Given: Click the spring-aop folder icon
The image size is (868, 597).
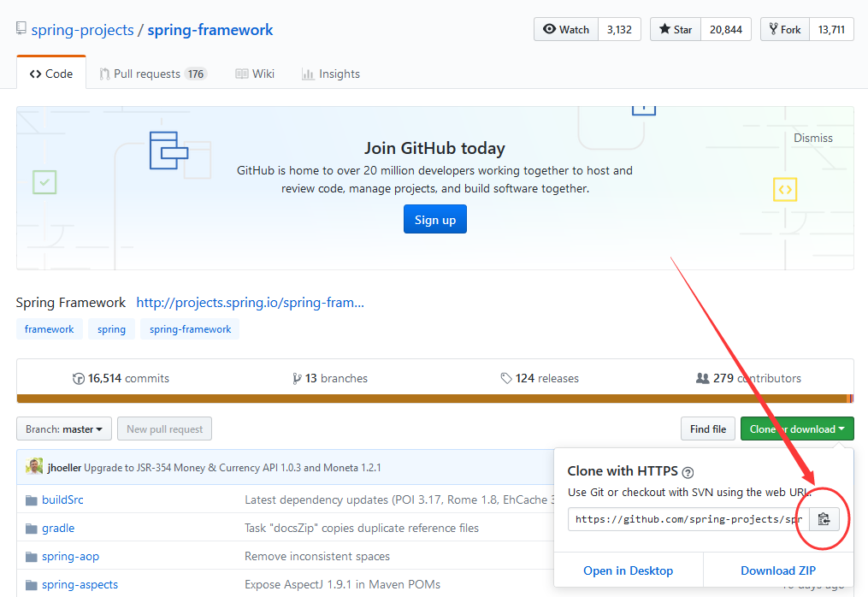Looking at the screenshot, I should click(32, 557).
